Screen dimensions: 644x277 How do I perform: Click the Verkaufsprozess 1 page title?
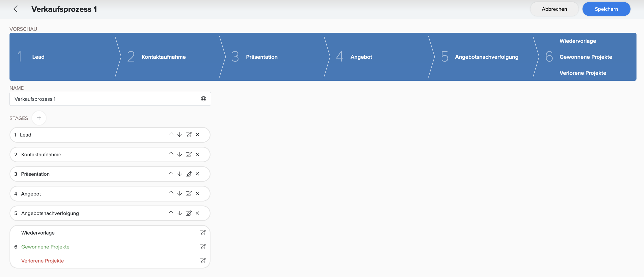pyautogui.click(x=64, y=9)
